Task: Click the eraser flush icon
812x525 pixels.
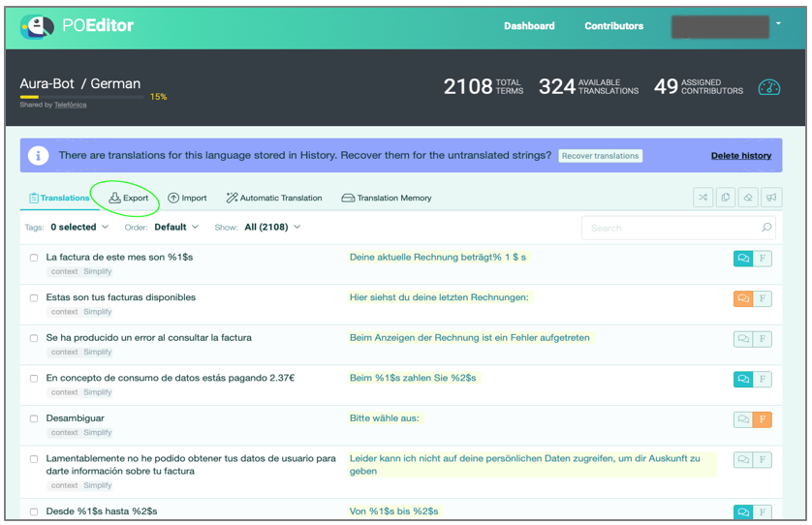Action: [x=748, y=198]
